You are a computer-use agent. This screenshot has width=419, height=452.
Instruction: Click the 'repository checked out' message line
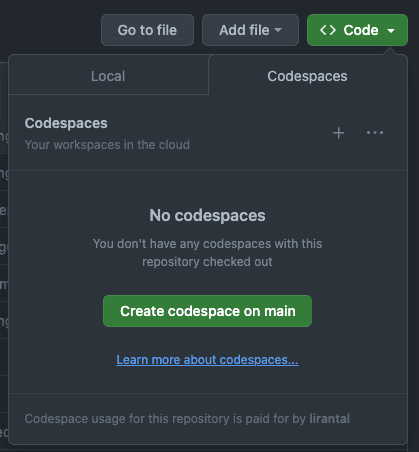[207, 262]
